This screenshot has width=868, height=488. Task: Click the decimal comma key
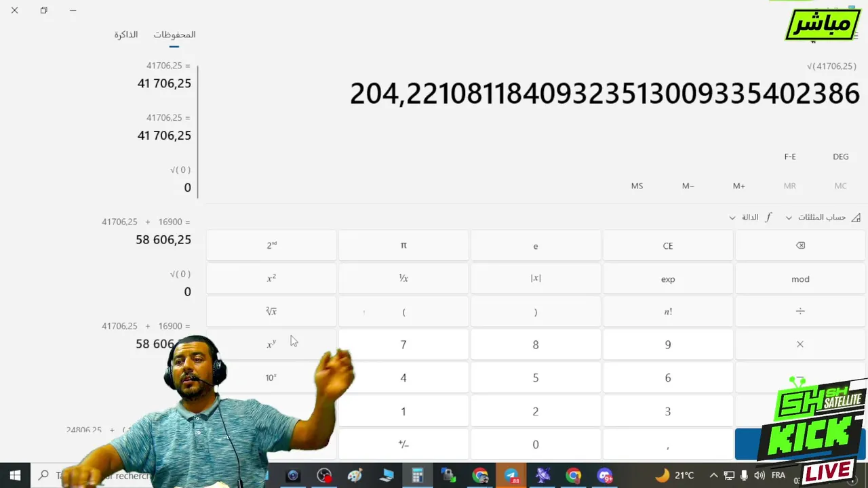668,444
